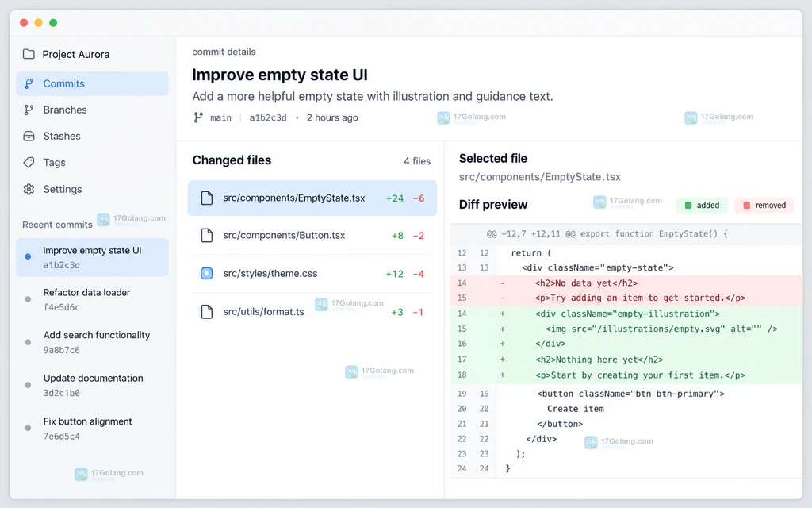Click the Branches icon in sidebar
The height and width of the screenshot is (508, 812).
[x=29, y=110]
